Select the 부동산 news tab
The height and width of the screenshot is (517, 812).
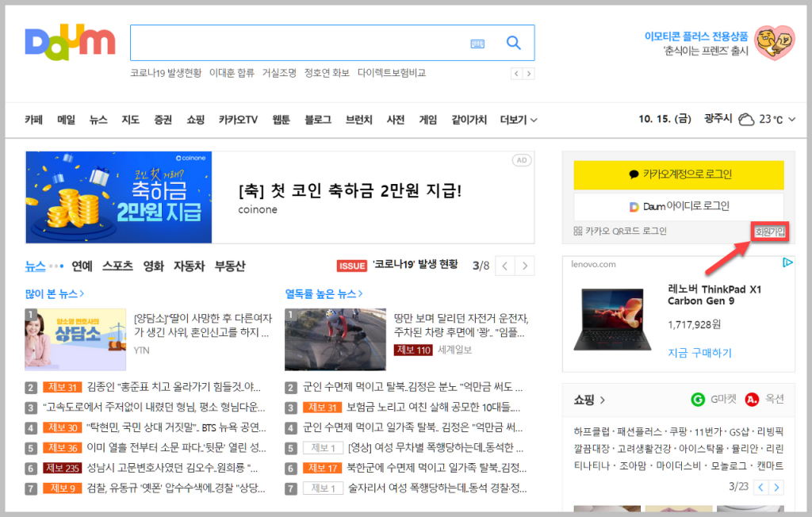[230, 266]
